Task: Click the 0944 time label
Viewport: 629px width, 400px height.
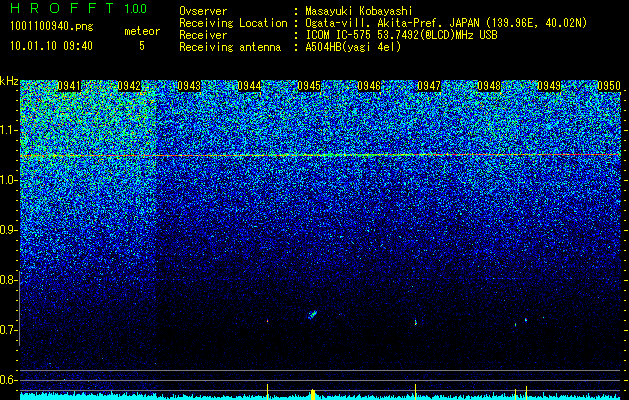Action: (249, 86)
